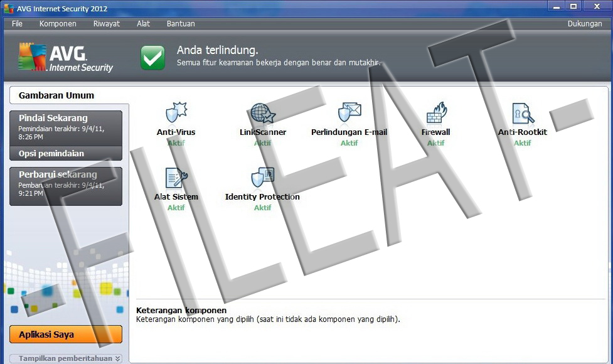Click the Pemindaian terakhir date text
The height and width of the screenshot is (364, 613).
pos(61,132)
